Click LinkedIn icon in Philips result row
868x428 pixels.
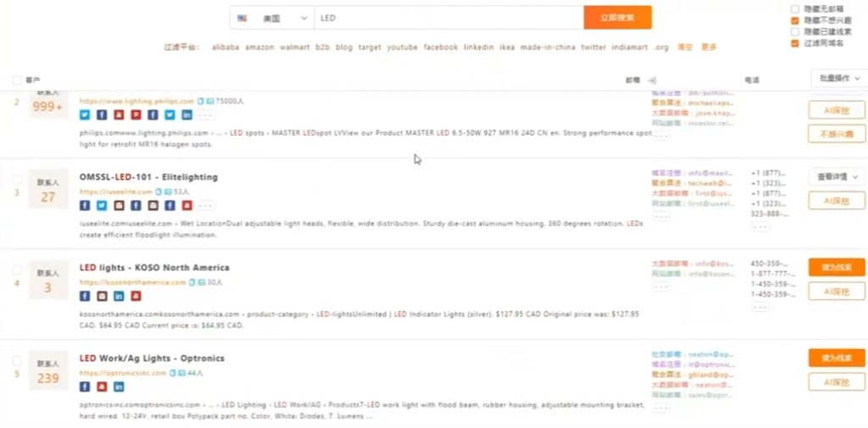click(186, 114)
